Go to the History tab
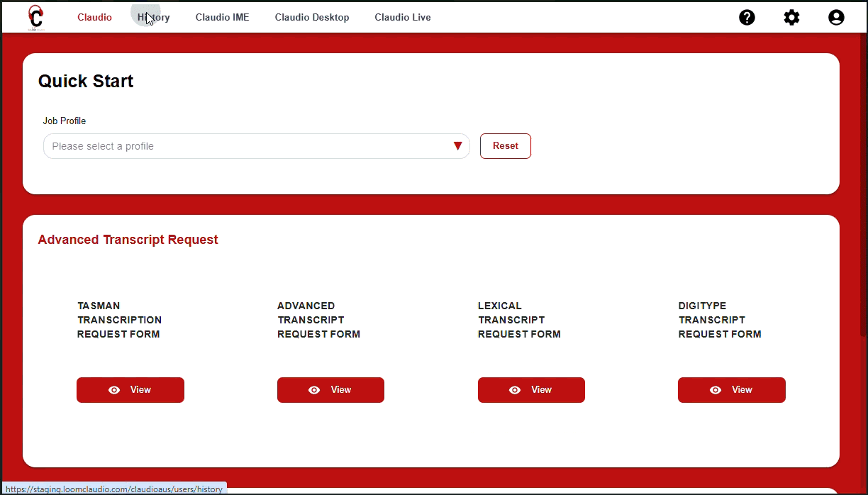Screen dimensions: 868x495 click(x=154, y=18)
